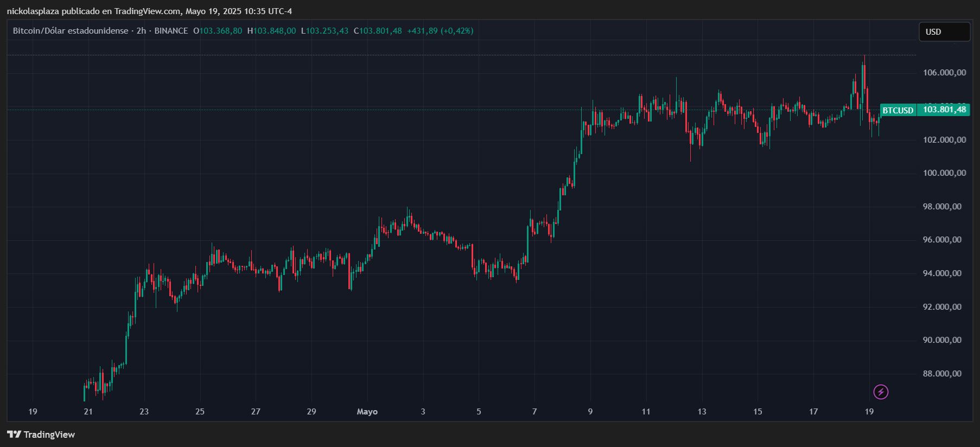Open the USD currency selector
The image size is (980, 447).
coord(944,32)
